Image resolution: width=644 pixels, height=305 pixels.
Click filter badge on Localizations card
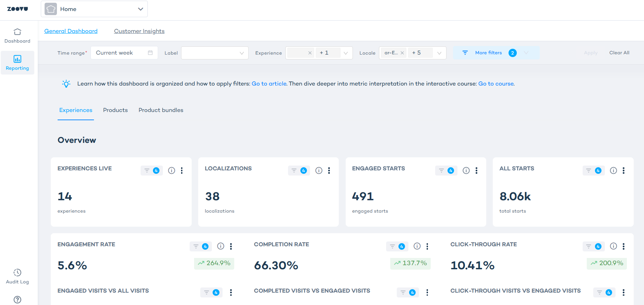pos(299,170)
